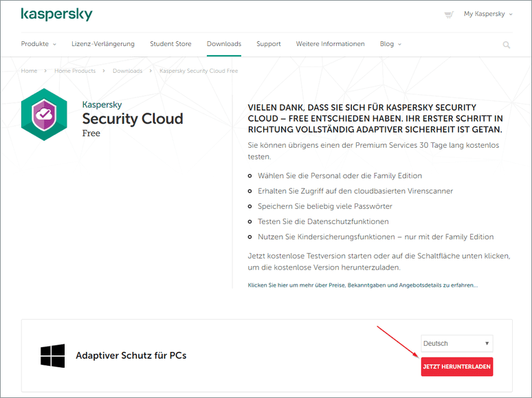This screenshot has width=532, height=398.
Task: Open Weitere Informationen in navigation
Action: pos(330,44)
